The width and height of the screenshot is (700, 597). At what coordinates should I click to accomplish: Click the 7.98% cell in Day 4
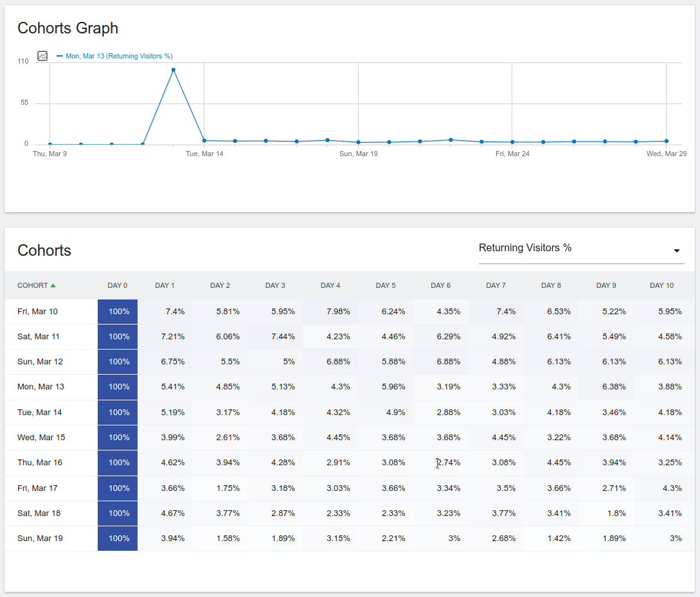point(338,312)
